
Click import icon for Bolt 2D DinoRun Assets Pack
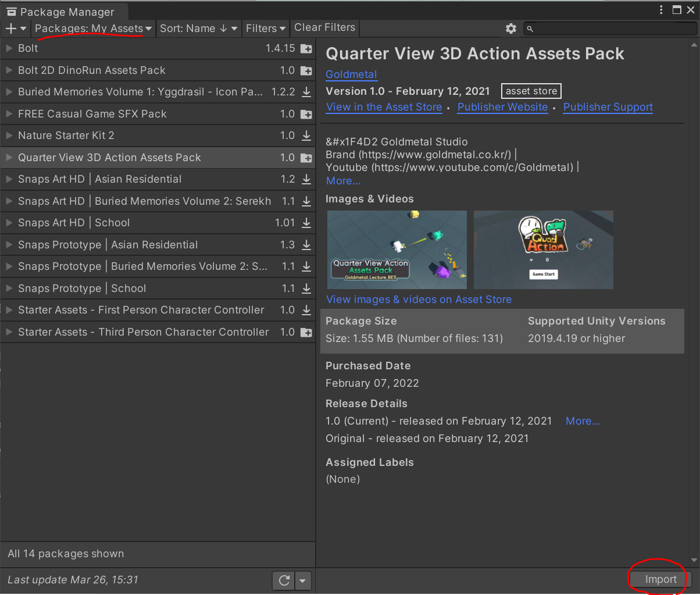pyautogui.click(x=306, y=70)
